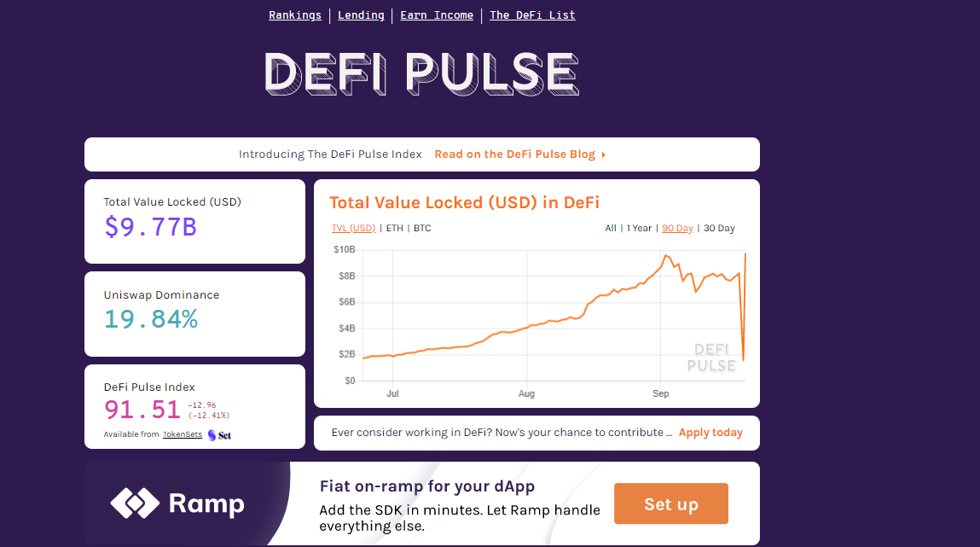
Task: Click the arrow beside Read on the Blog
Action: coord(603,154)
